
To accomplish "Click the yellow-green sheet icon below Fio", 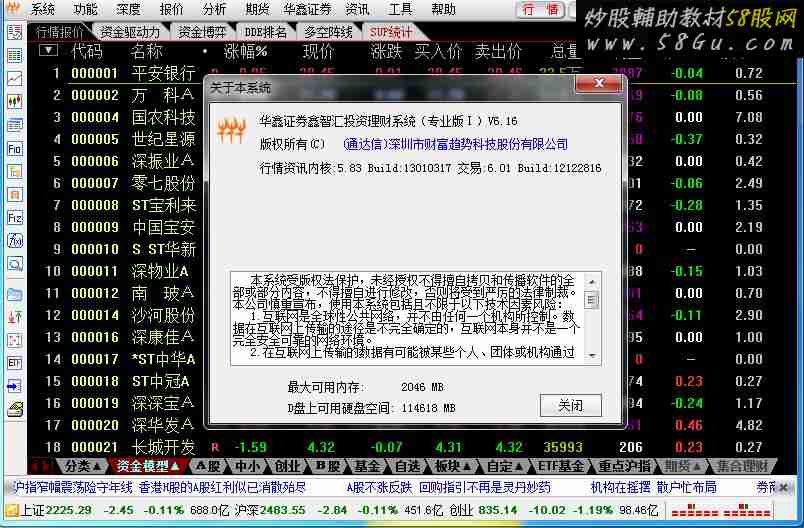I will click(15, 171).
